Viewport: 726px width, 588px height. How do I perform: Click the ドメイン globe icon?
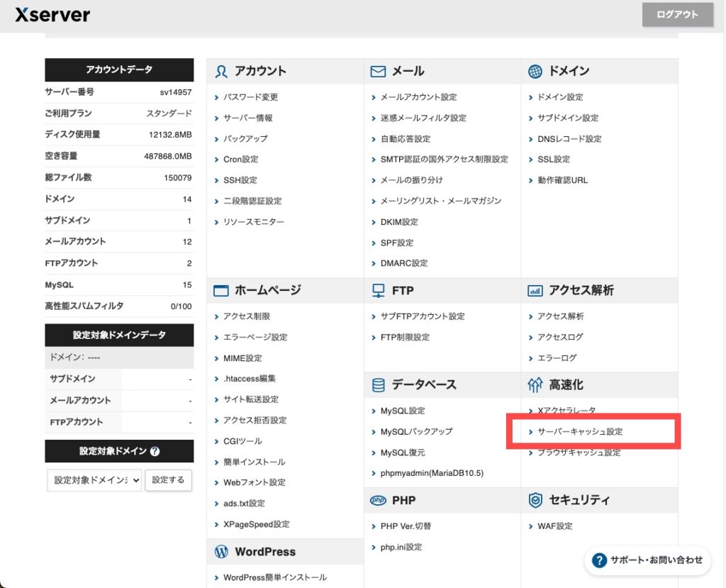(x=535, y=72)
